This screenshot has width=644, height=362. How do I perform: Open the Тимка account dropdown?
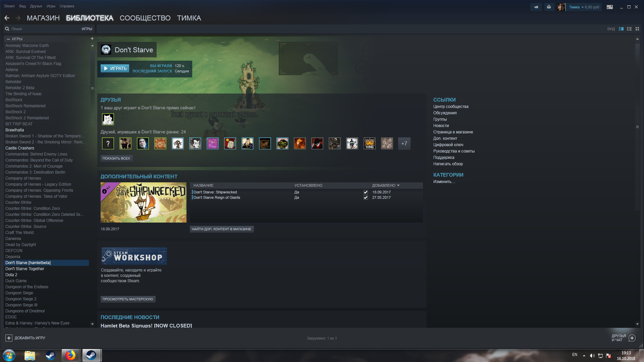click(583, 7)
